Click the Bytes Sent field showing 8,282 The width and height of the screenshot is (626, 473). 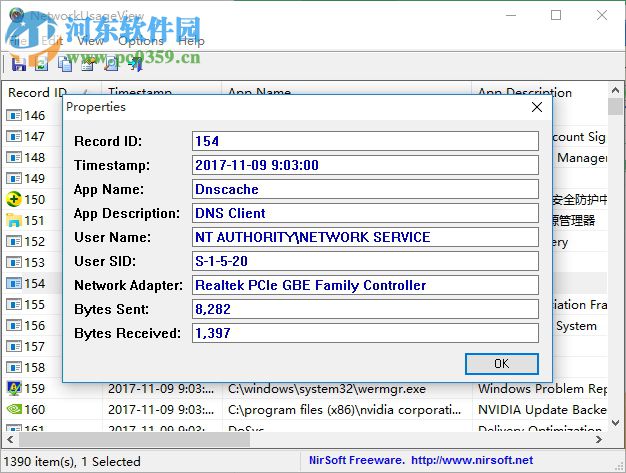[365, 309]
